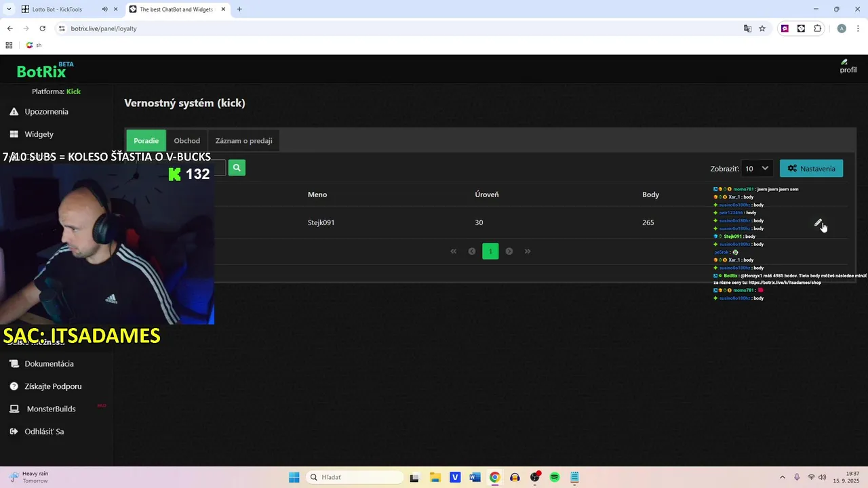Open the Windows Start menu
The image size is (868, 488).
(x=294, y=477)
